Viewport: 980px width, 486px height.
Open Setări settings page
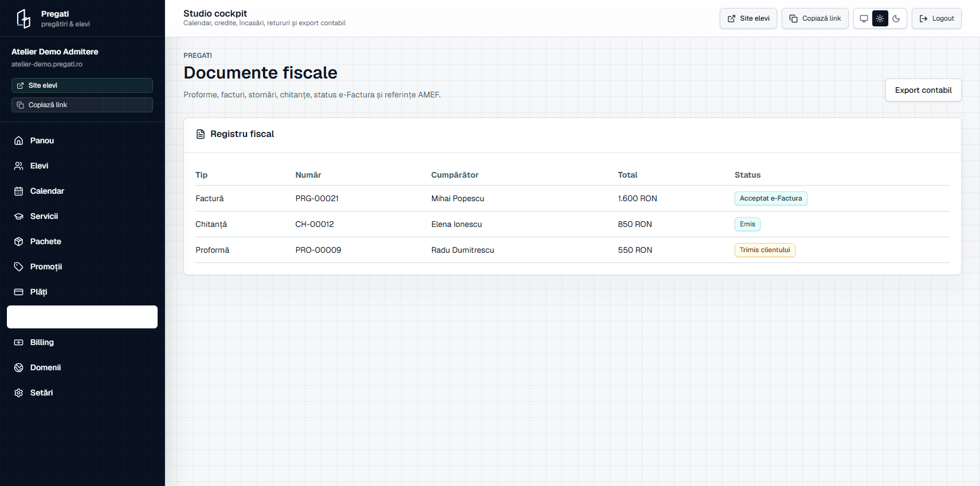coord(82,393)
